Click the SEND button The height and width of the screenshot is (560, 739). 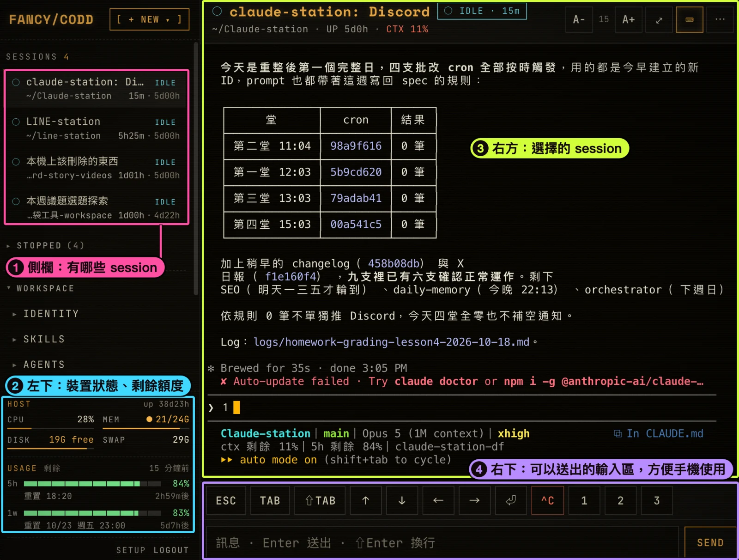(710, 542)
